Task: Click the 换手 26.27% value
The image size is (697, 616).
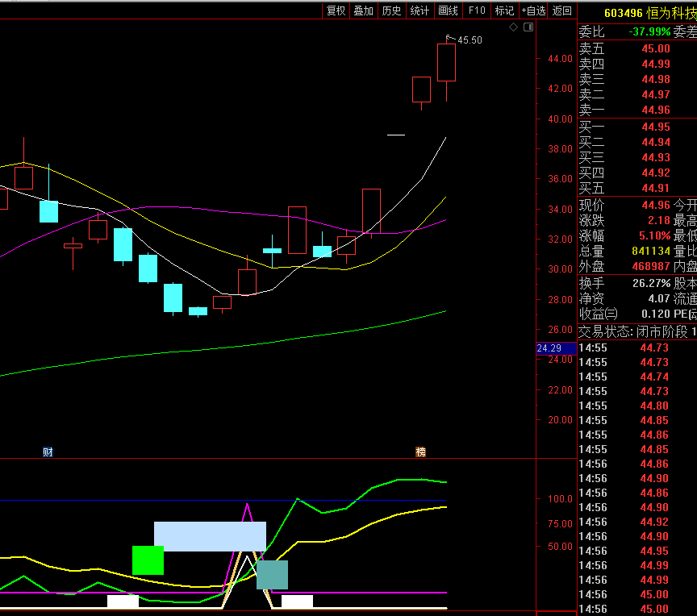Action: coord(652,283)
